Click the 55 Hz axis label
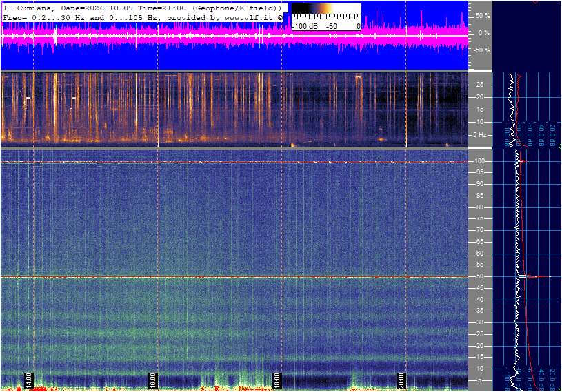The height and width of the screenshot is (392, 562). pyautogui.click(x=479, y=265)
